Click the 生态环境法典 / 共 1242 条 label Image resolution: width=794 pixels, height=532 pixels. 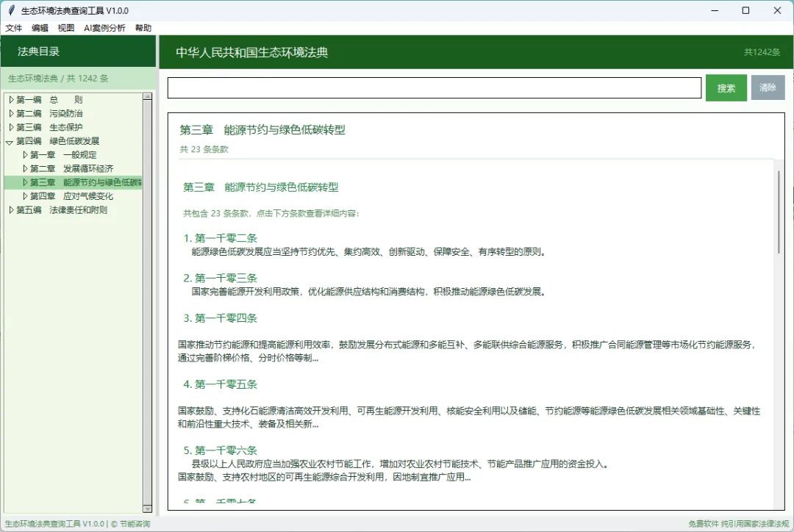[x=58, y=79]
